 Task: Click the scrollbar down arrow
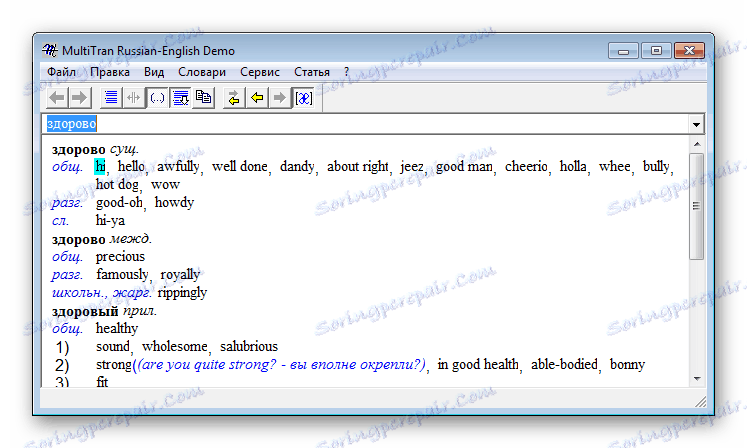(x=697, y=379)
